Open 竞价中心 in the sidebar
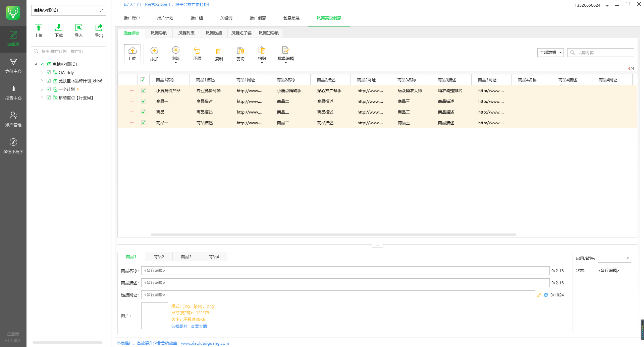 pyautogui.click(x=13, y=66)
